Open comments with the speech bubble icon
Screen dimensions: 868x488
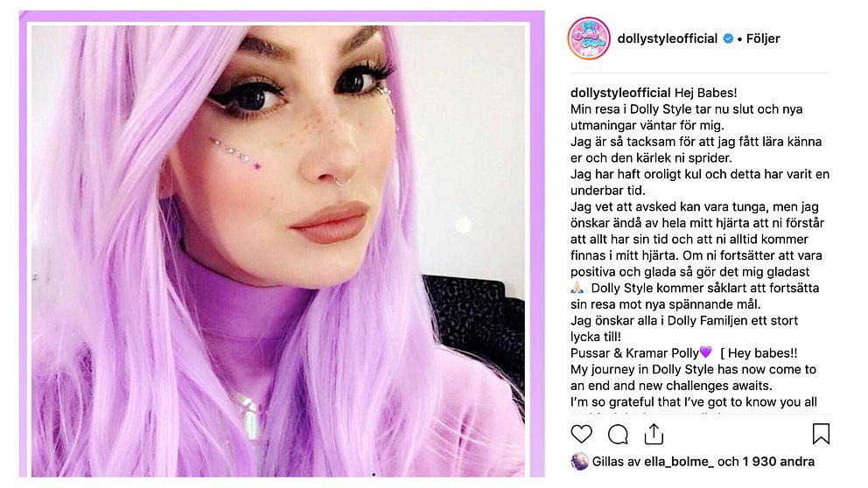click(x=618, y=435)
